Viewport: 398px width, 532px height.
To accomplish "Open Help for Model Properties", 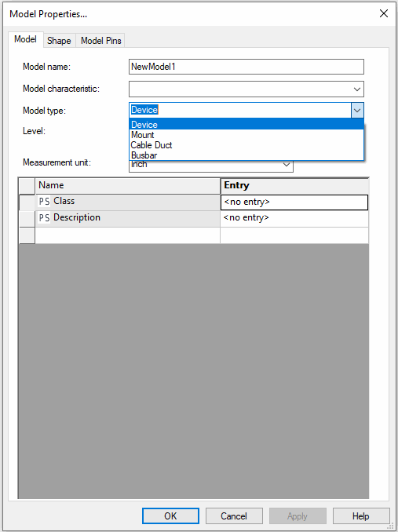I will 361,516.
